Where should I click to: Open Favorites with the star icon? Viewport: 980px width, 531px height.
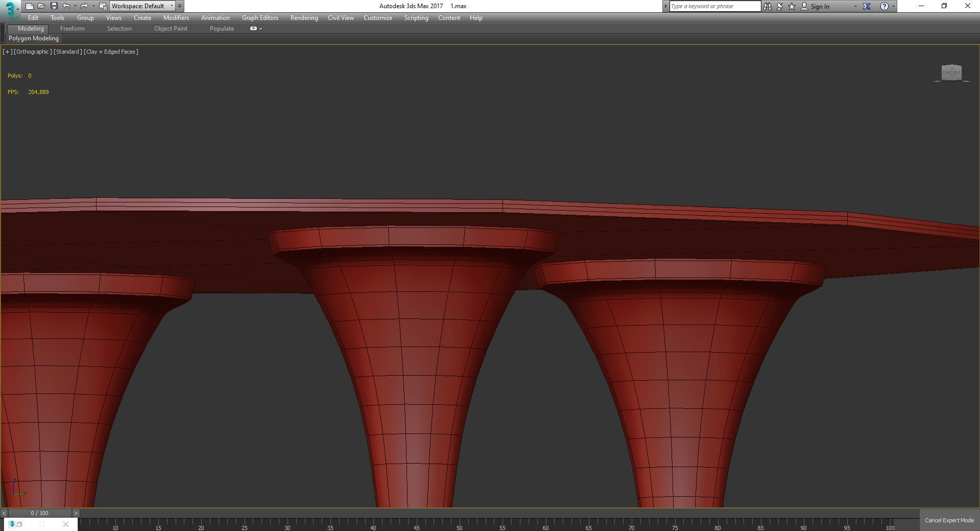792,6
